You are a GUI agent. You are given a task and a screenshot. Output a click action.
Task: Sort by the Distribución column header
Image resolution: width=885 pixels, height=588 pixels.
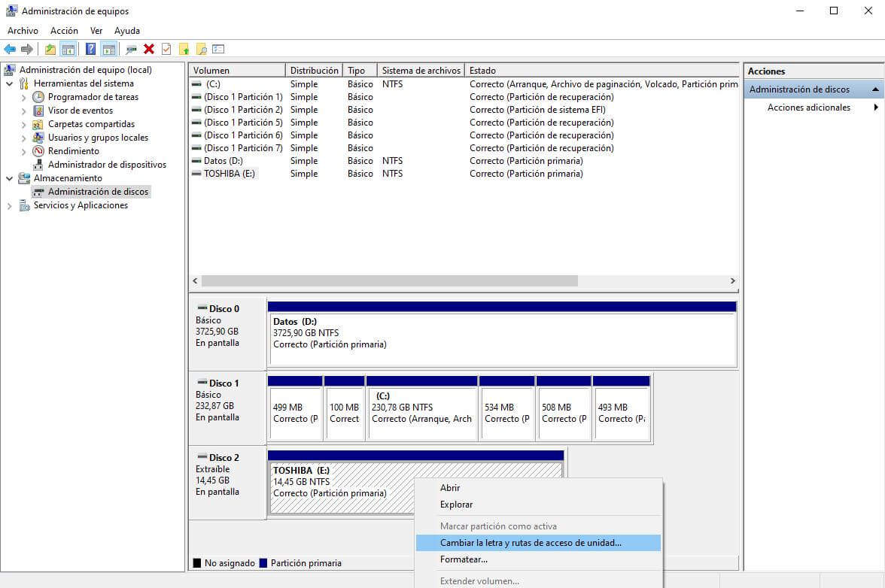pyautogui.click(x=315, y=71)
